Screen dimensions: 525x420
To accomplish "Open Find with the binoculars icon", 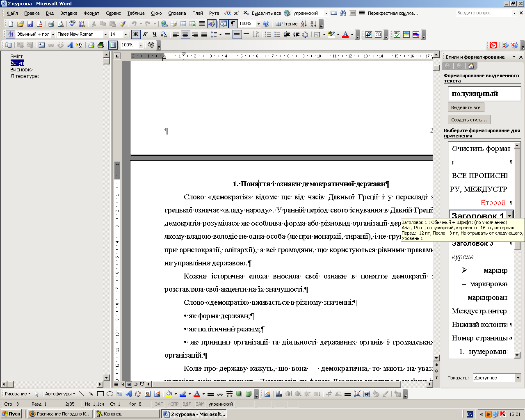I will tap(343, 13).
